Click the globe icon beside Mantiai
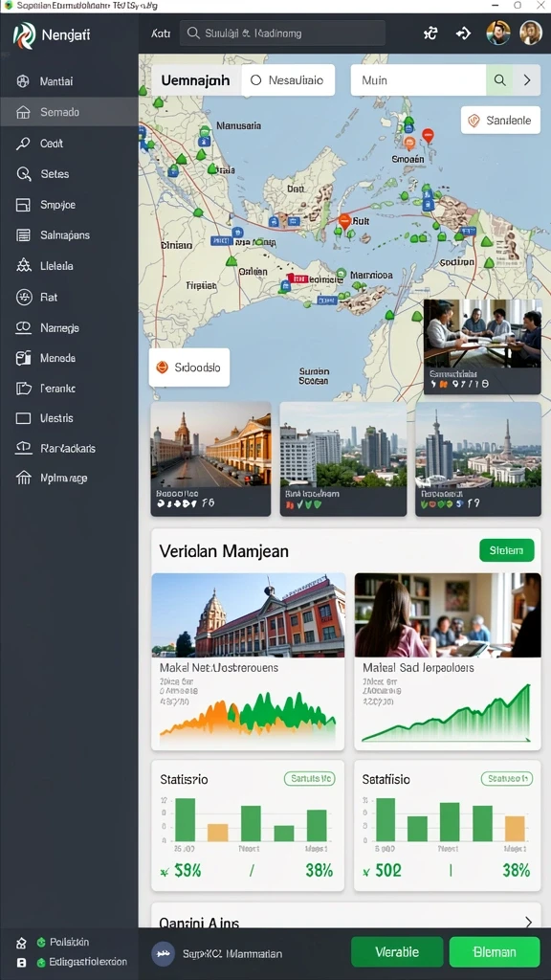The width and height of the screenshot is (551, 980). pyautogui.click(x=23, y=81)
